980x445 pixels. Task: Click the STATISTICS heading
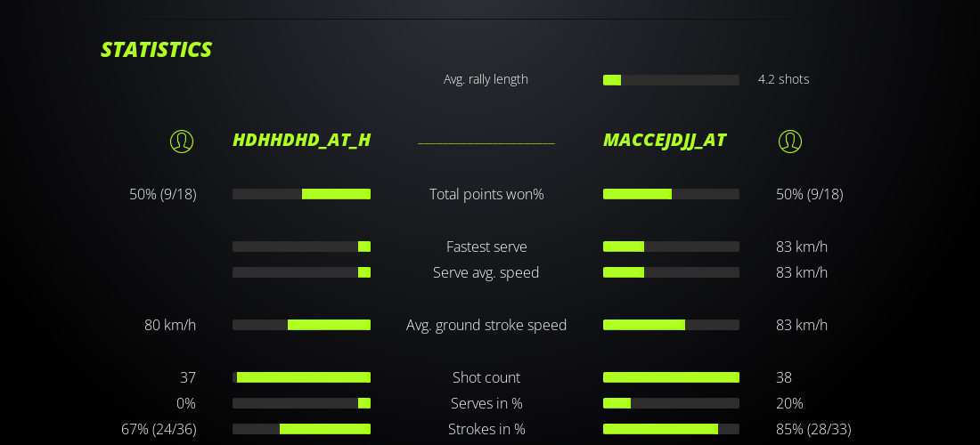pos(156,50)
